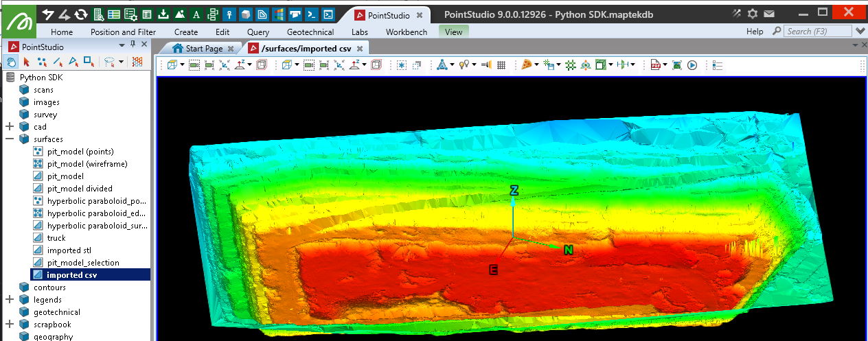Click the Python console icon in quick access bar
The width and height of the screenshot is (868, 341).
tap(311, 14)
